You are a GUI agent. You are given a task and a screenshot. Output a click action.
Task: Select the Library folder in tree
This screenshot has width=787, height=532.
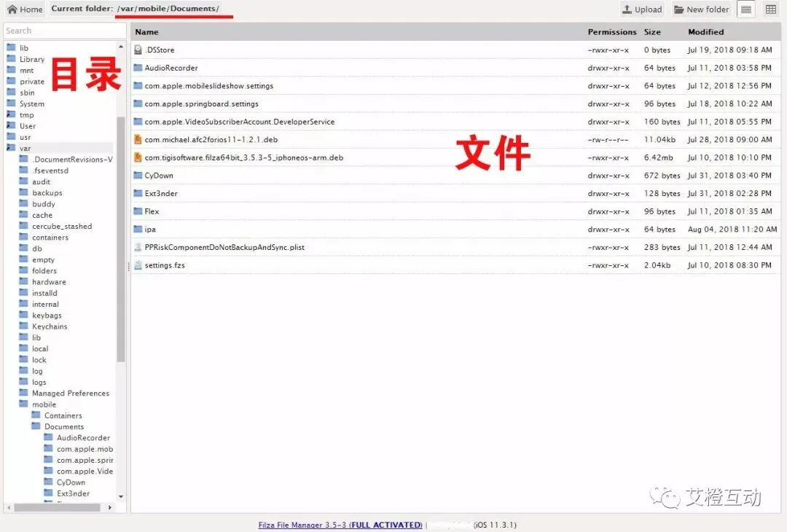click(32, 59)
